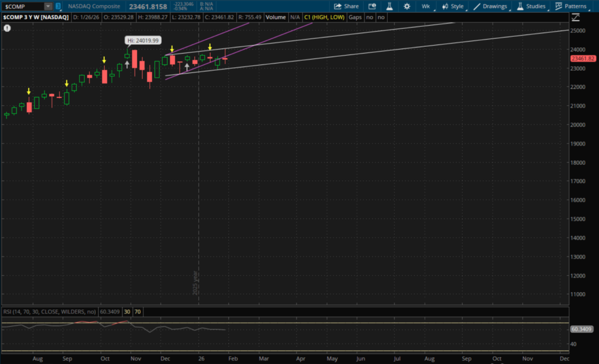Image resolution: width=599 pixels, height=364 pixels.
Task: Click the calendar clock icon next to Share
Action: [373, 6]
